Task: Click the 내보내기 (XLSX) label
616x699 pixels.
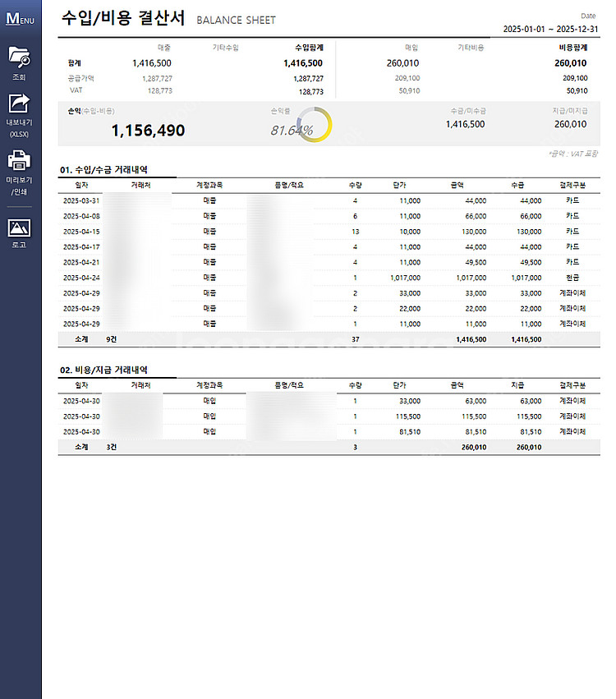Action: (19, 128)
